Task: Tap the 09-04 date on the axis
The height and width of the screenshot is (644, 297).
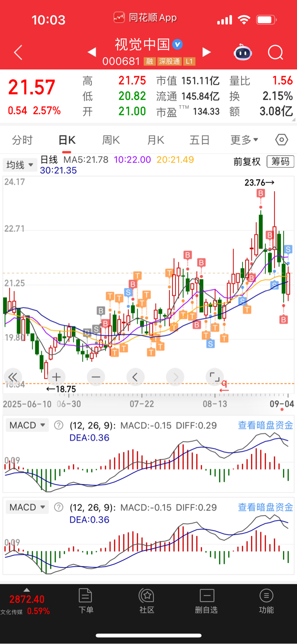Action: click(282, 404)
